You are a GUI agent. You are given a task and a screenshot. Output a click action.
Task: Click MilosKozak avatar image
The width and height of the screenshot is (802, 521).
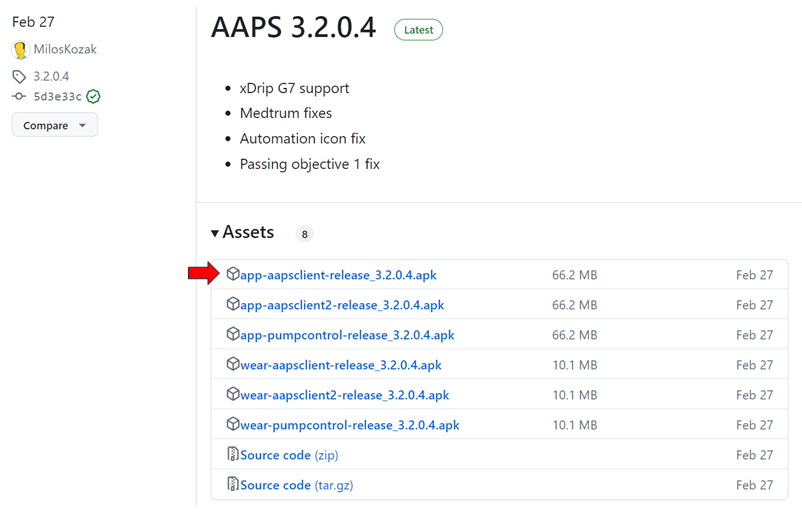(x=20, y=50)
